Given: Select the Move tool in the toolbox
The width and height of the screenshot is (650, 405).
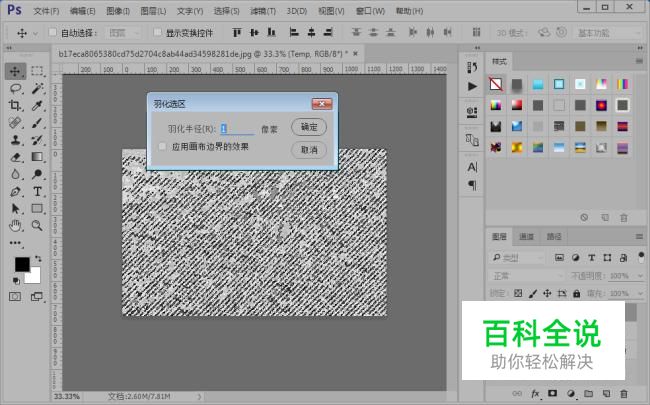Looking at the screenshot, I should (15, 71).
